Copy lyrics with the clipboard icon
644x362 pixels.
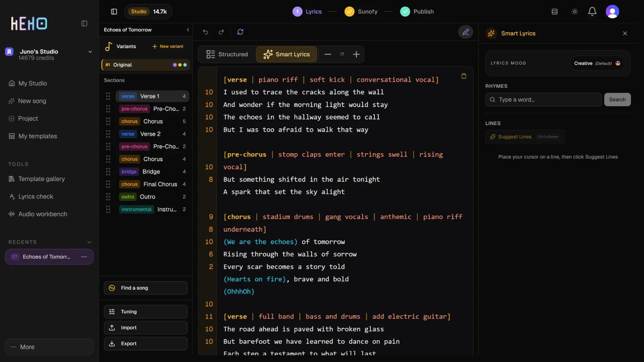pos(464,76)
